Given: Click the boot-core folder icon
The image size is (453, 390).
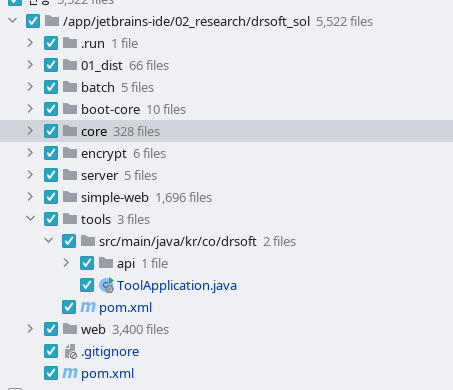Looking at the screenshot, I should 70,109.
